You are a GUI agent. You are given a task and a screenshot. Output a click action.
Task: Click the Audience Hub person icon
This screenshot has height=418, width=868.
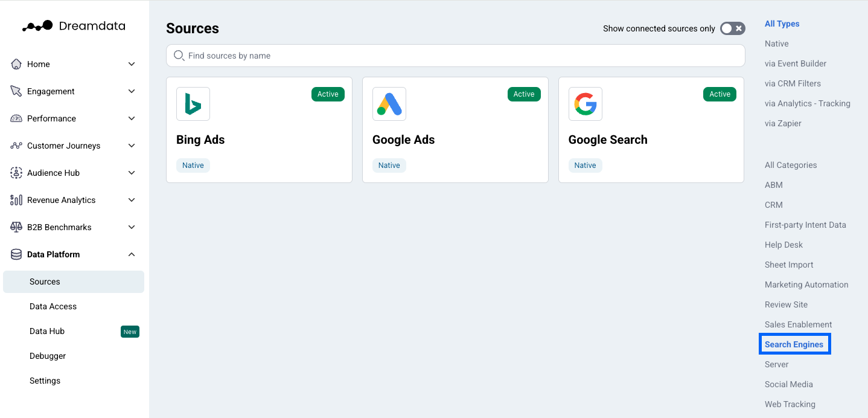point(16,173)
